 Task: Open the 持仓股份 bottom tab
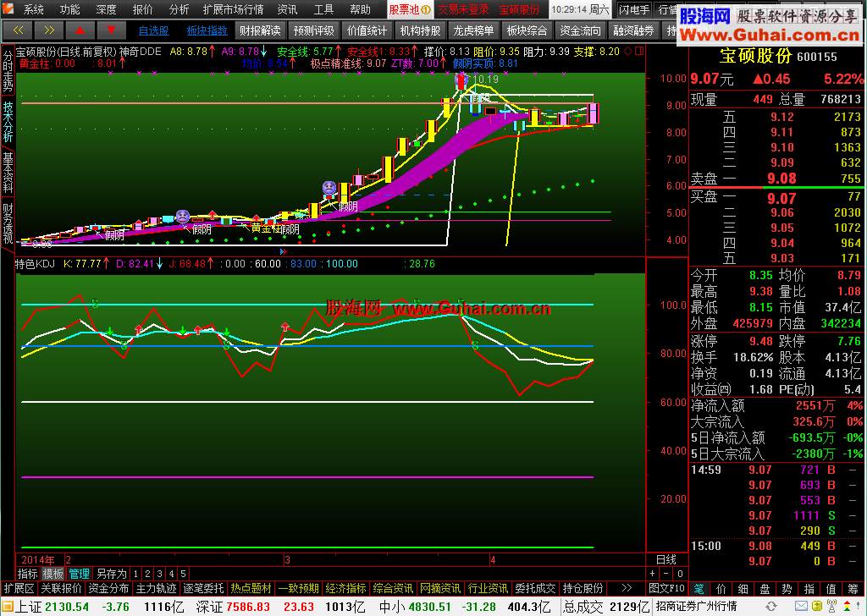[x=583, y=588]
